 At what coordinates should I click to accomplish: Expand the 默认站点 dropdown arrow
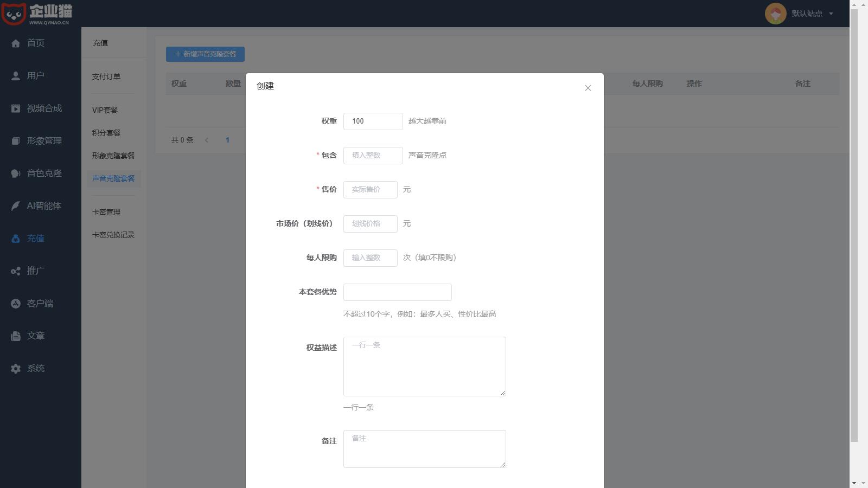pos(831,14)
